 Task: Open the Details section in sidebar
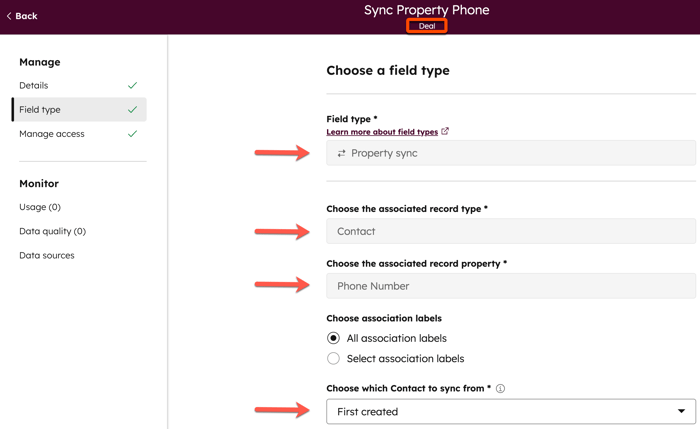(34, 86)
